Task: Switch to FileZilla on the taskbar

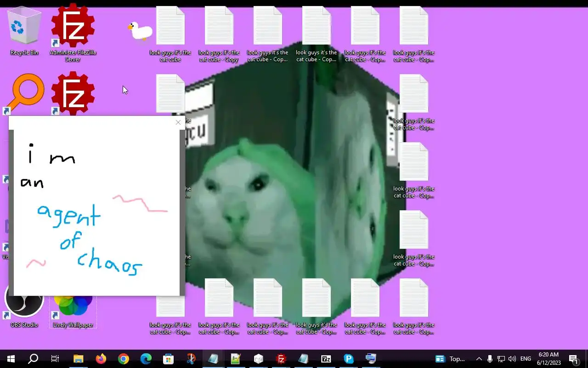Action: (281, 359)
